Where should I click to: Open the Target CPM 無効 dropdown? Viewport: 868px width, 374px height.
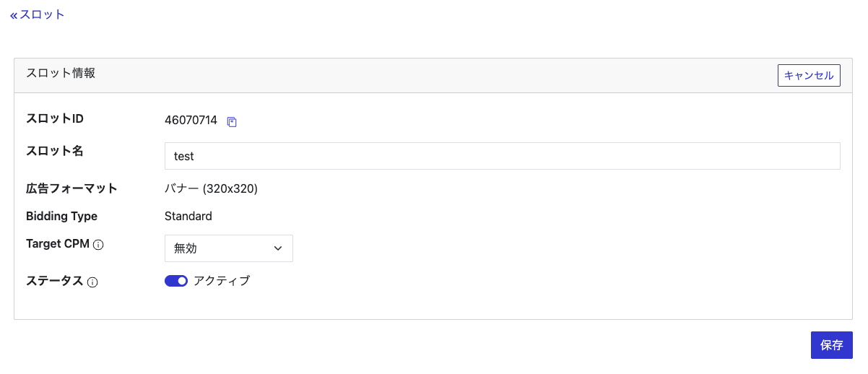228,248
